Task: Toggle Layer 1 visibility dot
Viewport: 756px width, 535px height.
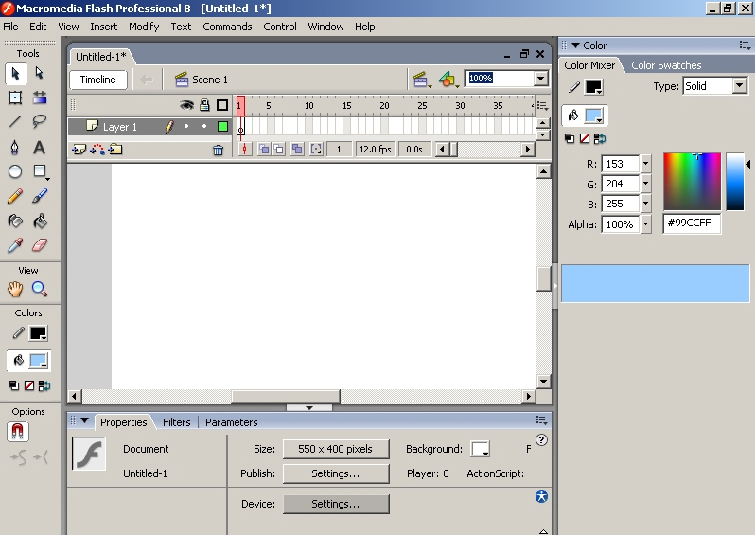Action: (186, 126)
